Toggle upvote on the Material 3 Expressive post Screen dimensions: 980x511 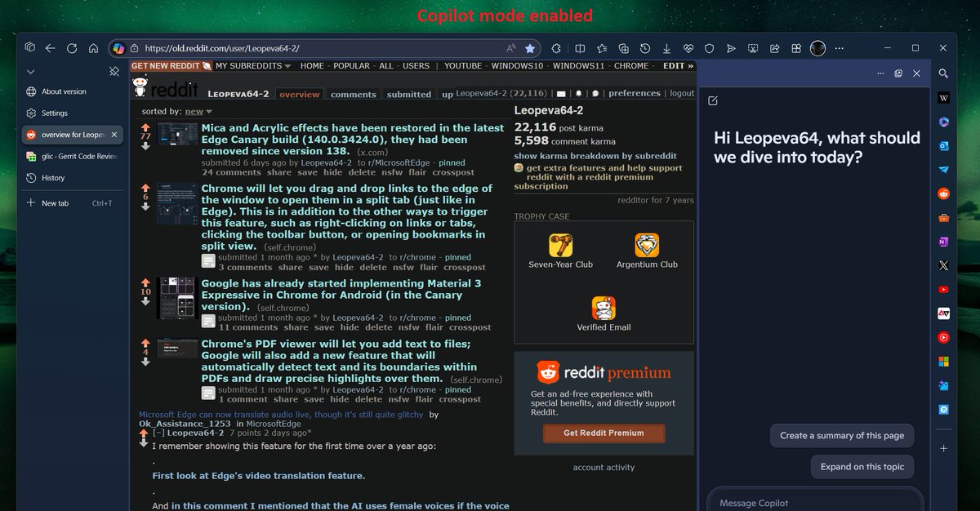[x=145, y=282]
